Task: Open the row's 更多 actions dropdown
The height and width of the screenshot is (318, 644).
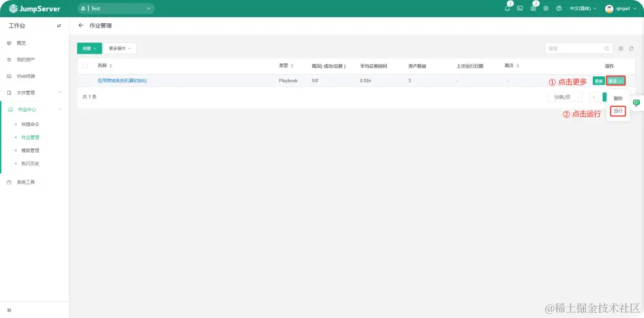Action: coord(615,81)
